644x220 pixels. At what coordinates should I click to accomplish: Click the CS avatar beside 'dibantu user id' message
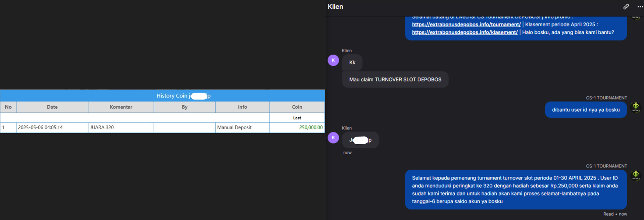pyautogui.click(x=636, y=107)
